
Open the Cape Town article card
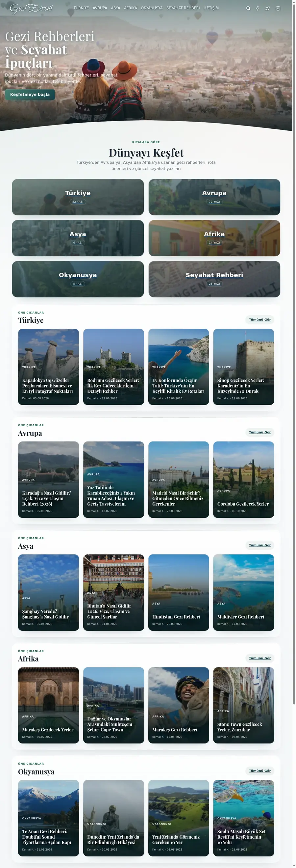pos(113,705)
